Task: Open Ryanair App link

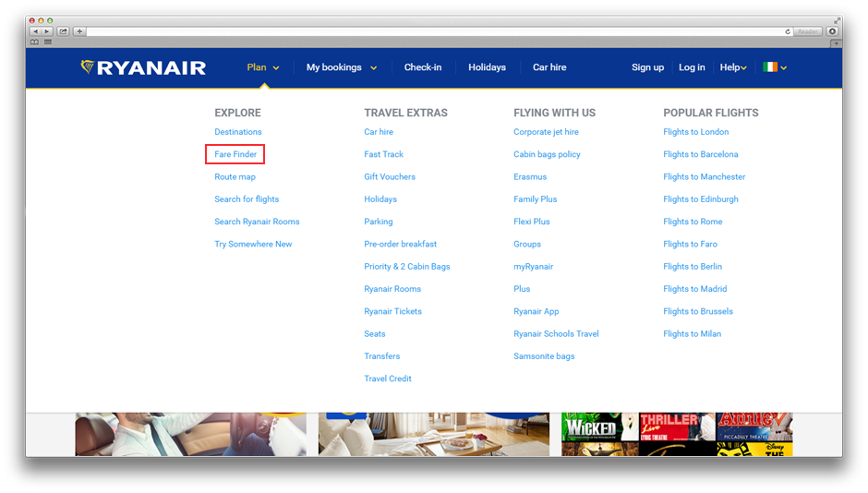Action: [x=536, y=311]
